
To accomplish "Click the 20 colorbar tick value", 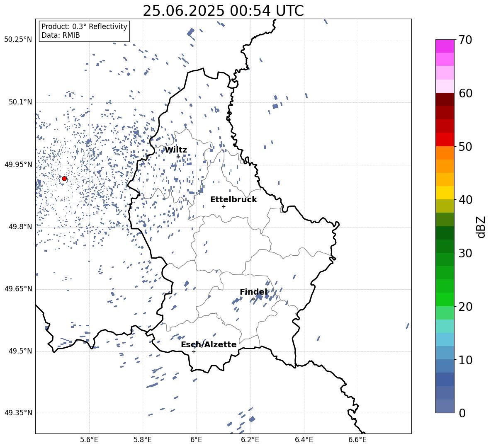I will pos(465,307).
